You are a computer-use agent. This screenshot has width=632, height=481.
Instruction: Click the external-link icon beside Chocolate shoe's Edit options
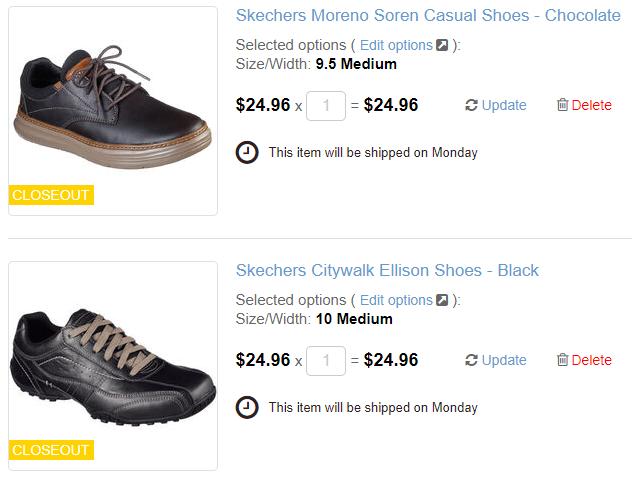[442, 45]
